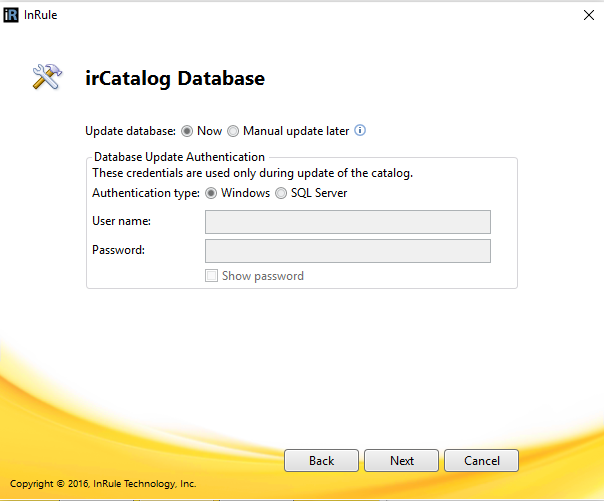The width and height of the screenshot is (604, 501).
Task: Click the info icon beside Manual update later
Action: pyautogui.click(x=361, y=130)
